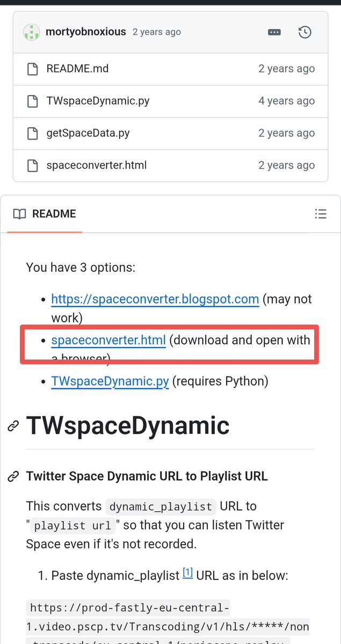Click "2 years ago" timestamp beside mortyobnoxious

click(x=156, y=32)
